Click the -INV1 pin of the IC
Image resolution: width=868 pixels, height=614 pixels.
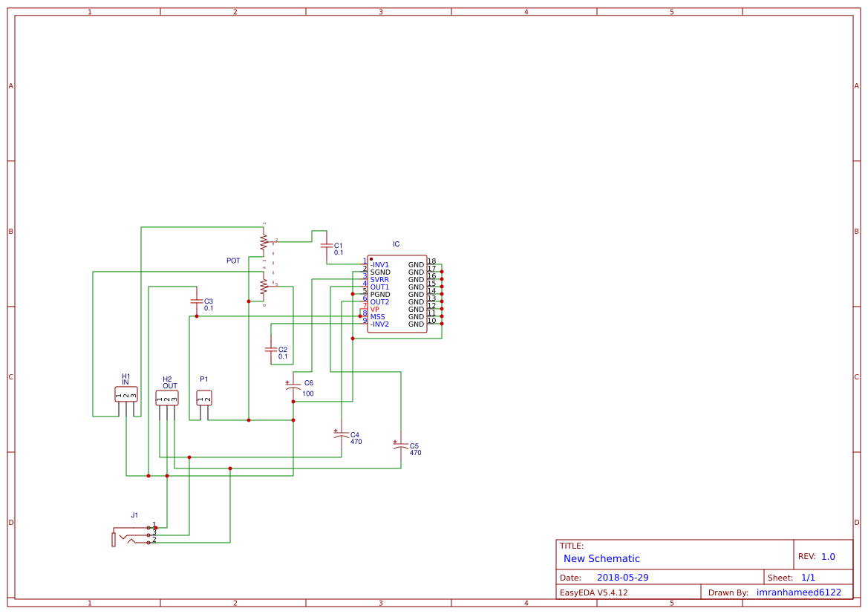pos(379,263)
